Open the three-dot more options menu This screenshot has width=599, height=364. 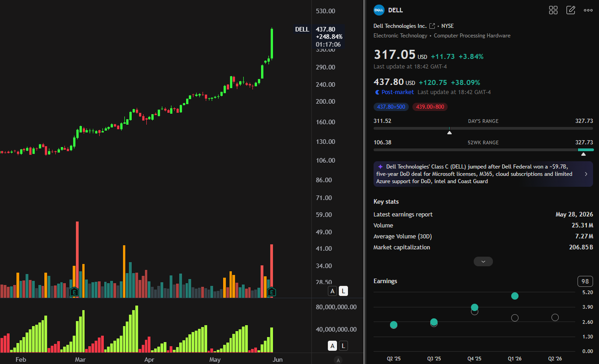[588, 10]
